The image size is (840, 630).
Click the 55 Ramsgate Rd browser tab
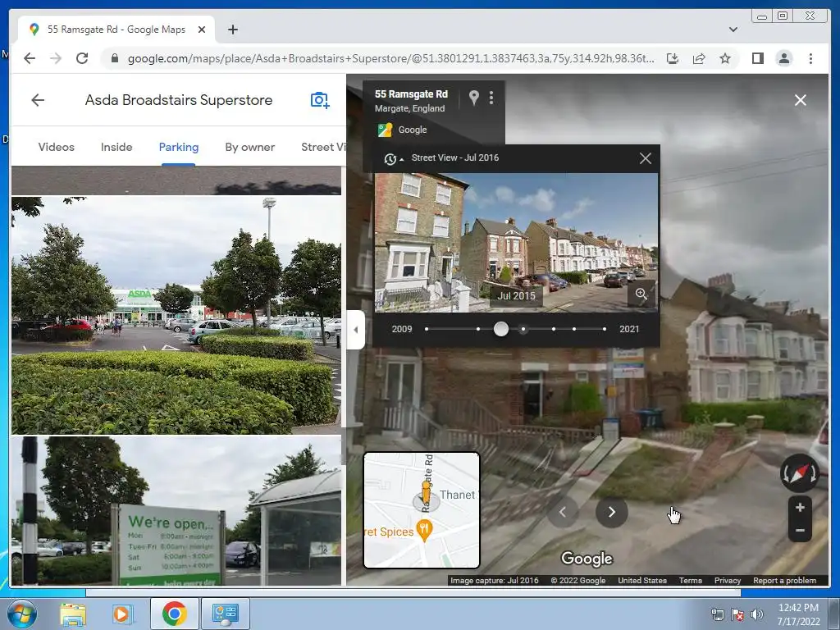116,30
